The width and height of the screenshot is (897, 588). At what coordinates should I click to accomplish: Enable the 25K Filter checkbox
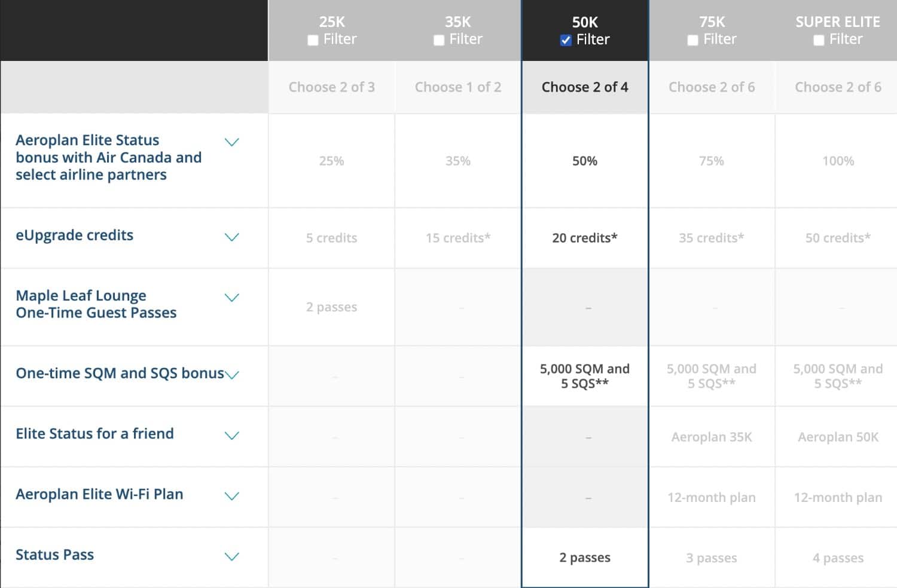313,41
